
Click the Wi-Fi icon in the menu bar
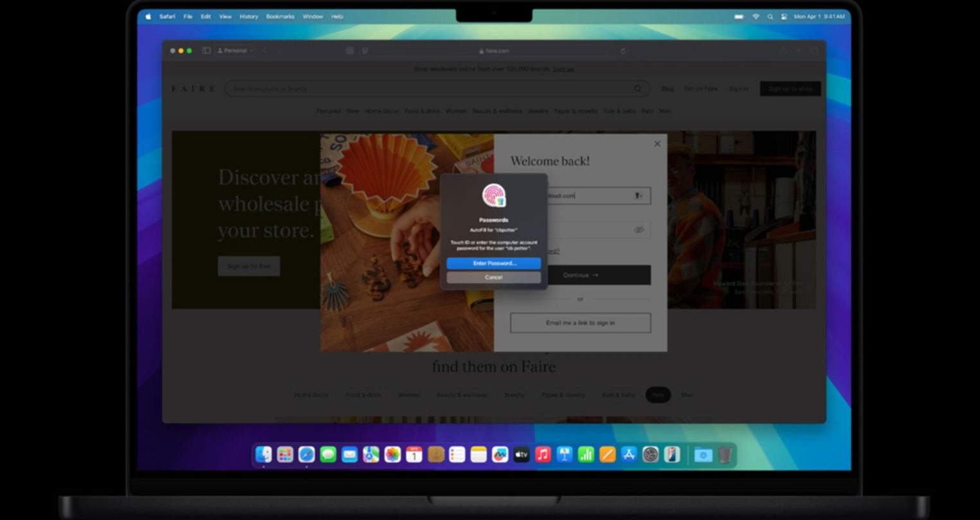click(755, 17)
